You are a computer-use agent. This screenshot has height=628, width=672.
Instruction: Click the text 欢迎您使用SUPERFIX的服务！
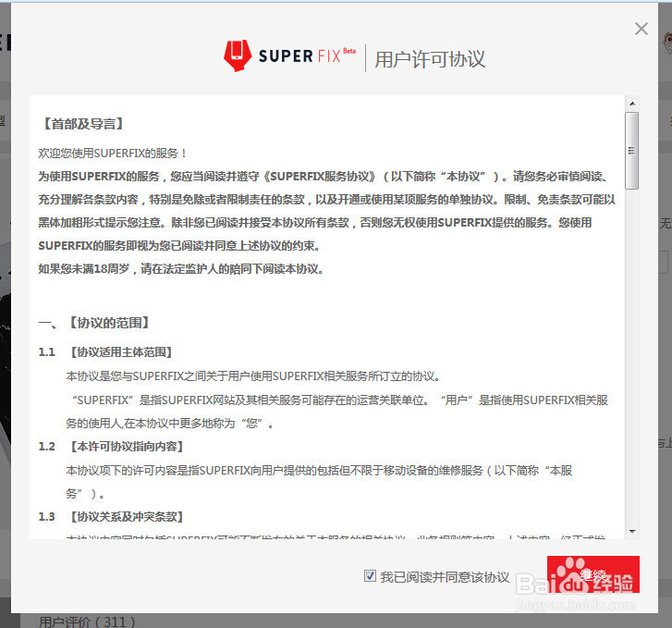pyautogui.click(x=112, y=154)
